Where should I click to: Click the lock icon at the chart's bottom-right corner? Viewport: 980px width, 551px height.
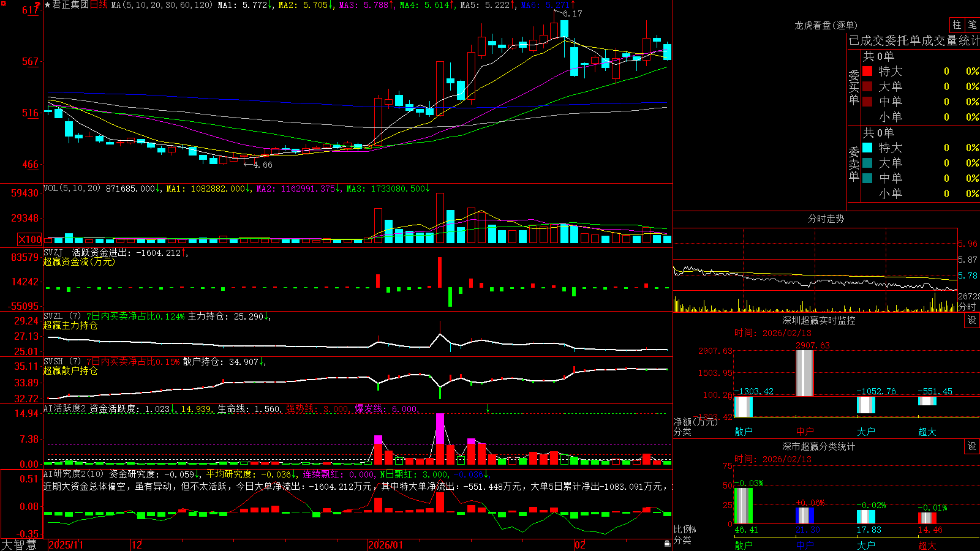(x=667, y=544)
